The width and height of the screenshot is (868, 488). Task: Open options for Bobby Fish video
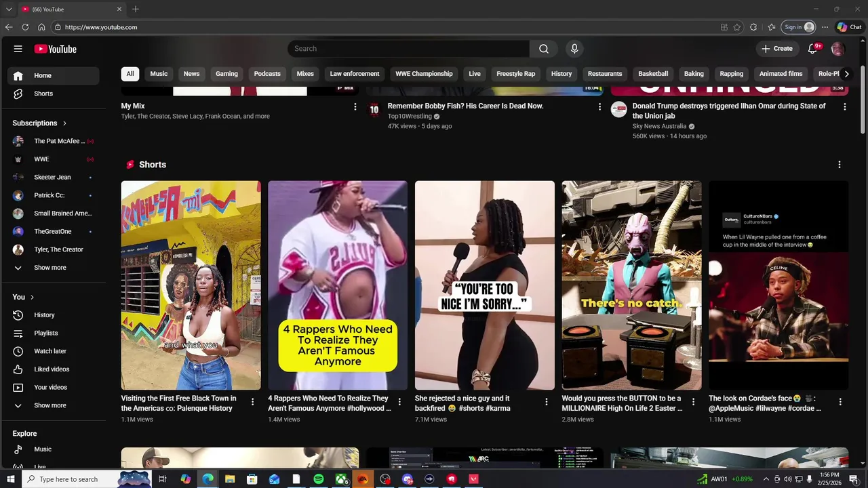pos(599,106)
